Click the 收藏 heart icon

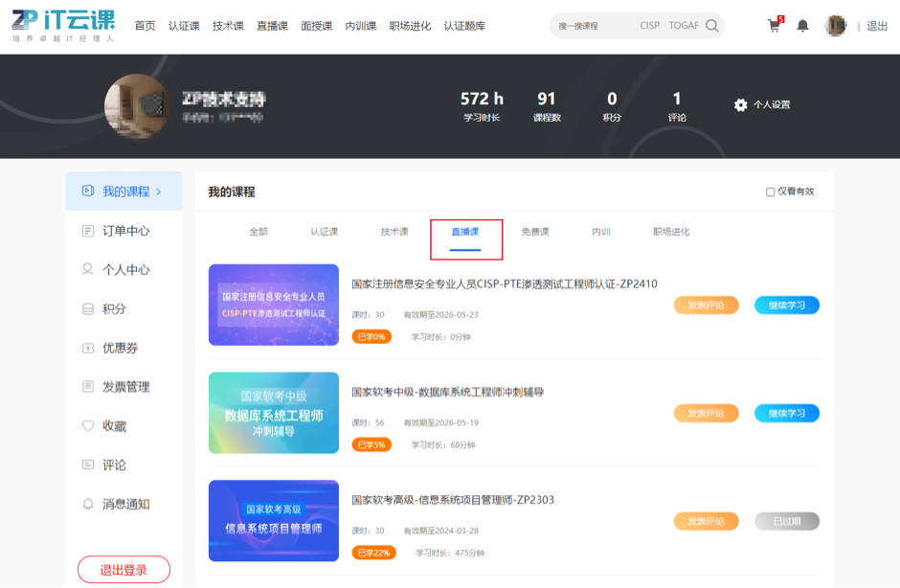click(x=87, y=426)
